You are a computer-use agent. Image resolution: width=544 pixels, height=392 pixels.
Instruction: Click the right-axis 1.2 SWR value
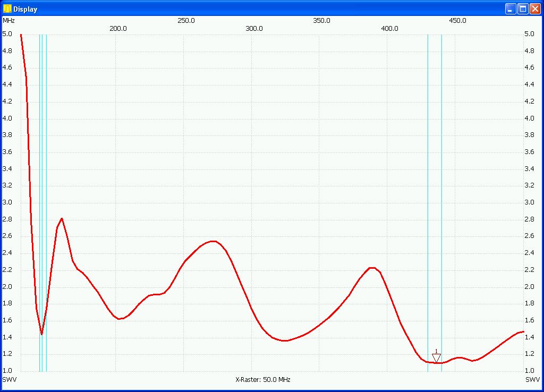(x=530, y=354)
